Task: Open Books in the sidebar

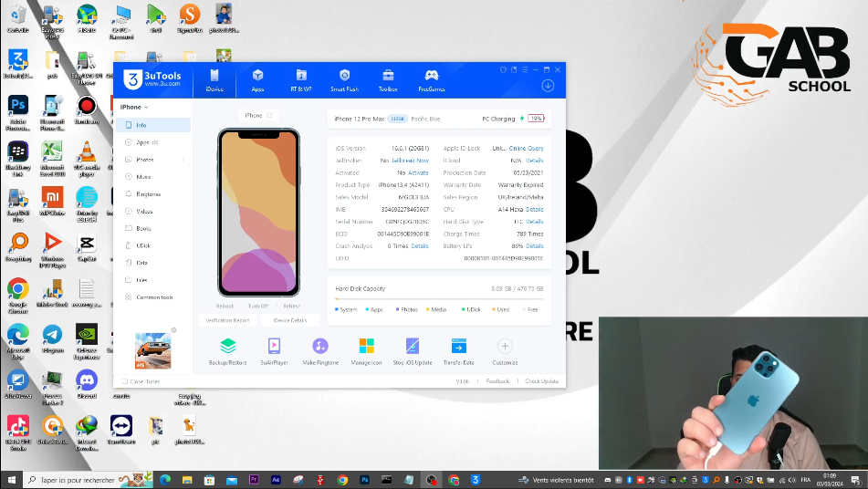Action: [153, 228]
